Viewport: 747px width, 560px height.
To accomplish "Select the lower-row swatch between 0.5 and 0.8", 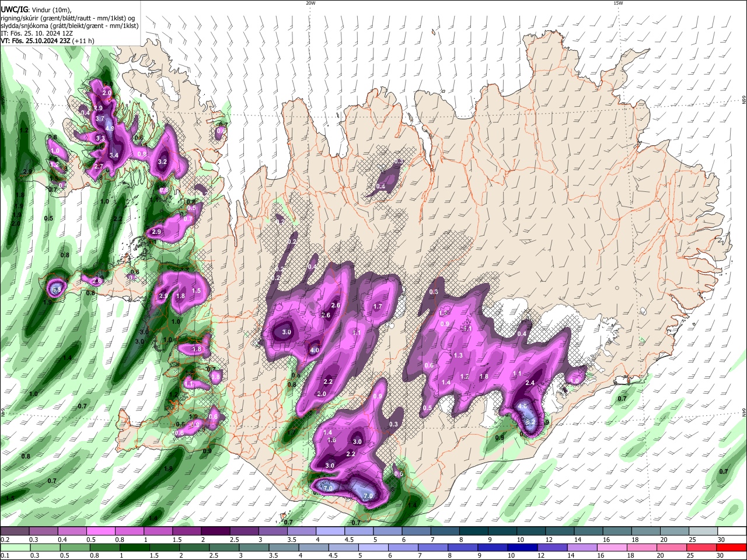I will coord(75,547).
